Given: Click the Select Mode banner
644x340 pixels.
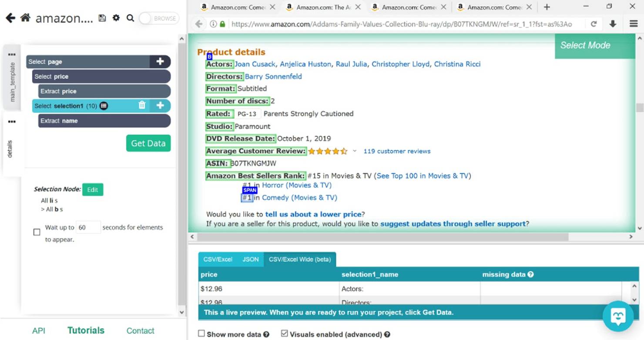Looking at the screenshot, I should (x=594, y=45).
